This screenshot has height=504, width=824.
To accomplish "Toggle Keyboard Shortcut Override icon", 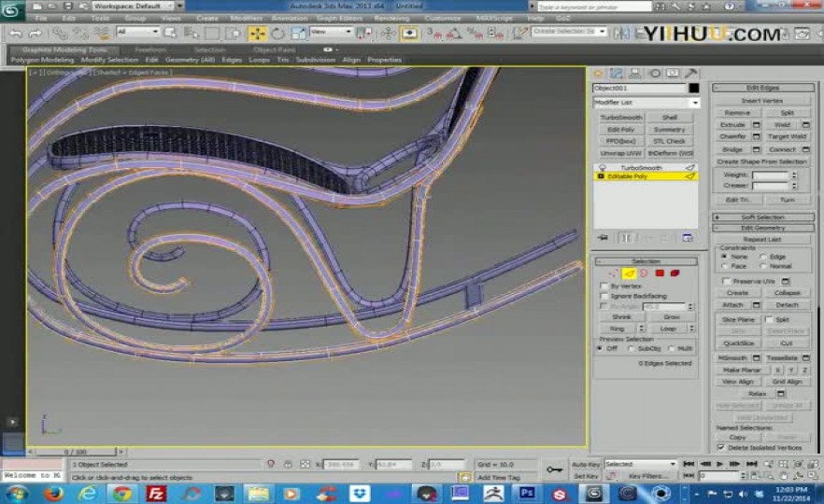I will tap(409, 35).
